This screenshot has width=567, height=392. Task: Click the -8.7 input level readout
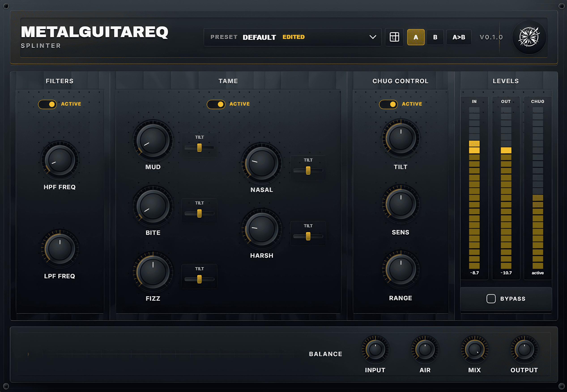tap(474, 273)
